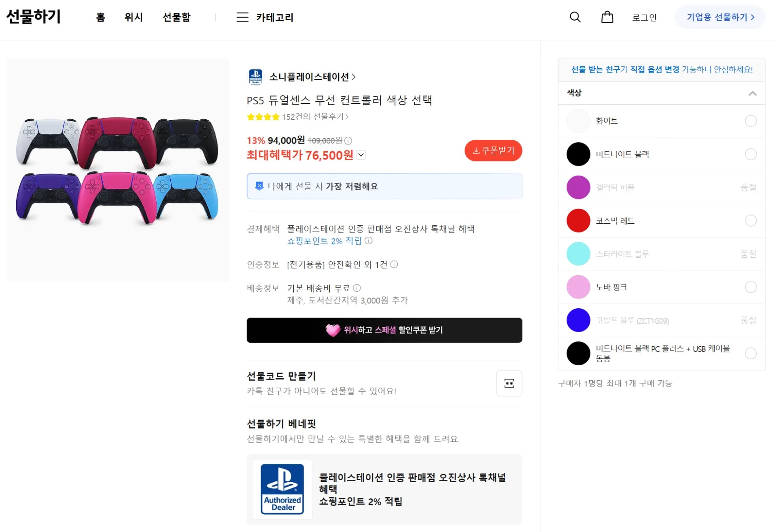
Task: Select 미드나이트 블랙 PC 플러스 bundle radio
Action: (751, 353)
